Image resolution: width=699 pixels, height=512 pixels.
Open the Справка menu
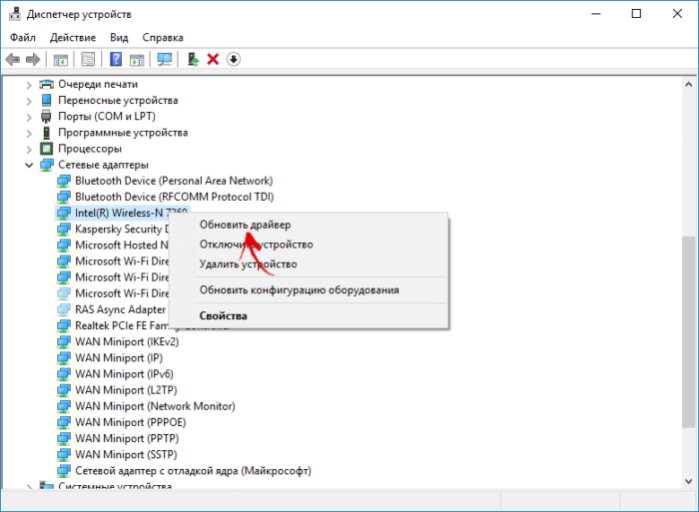pos(163,37)
